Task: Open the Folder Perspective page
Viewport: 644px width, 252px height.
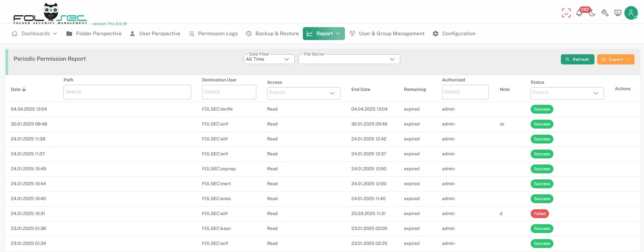Action: [94, 34]
